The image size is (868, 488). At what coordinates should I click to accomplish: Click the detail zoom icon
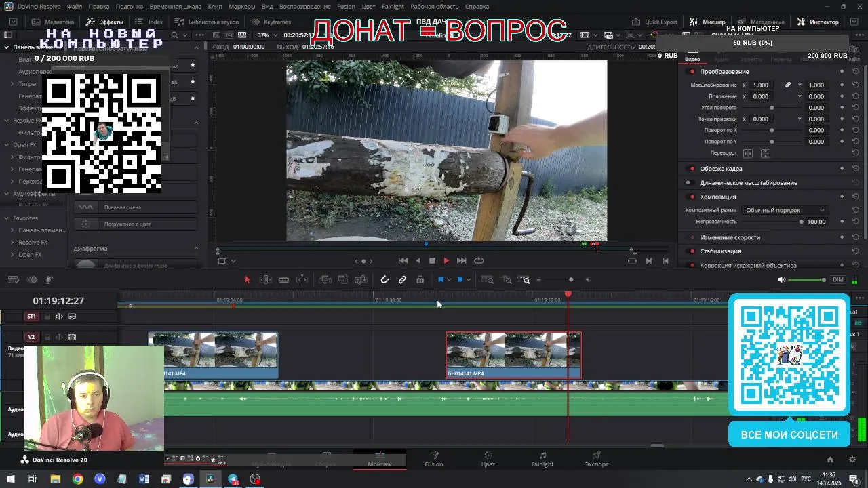(507, 280)
